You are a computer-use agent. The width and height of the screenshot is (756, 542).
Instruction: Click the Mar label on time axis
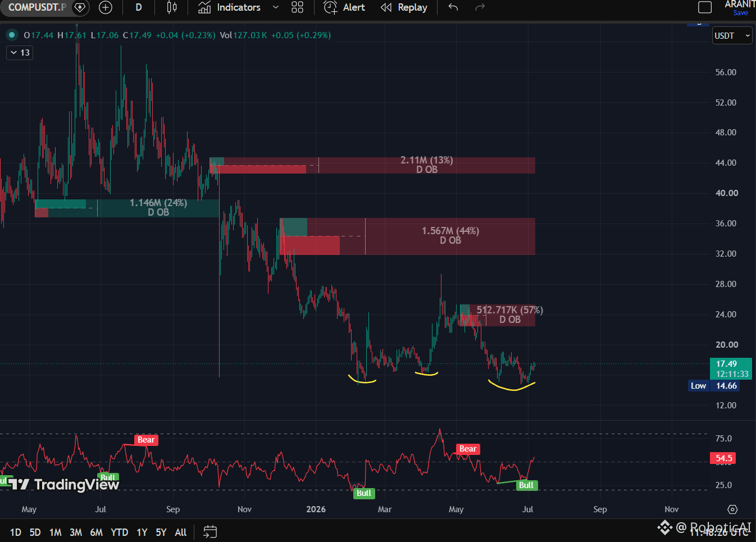[385, 509]
